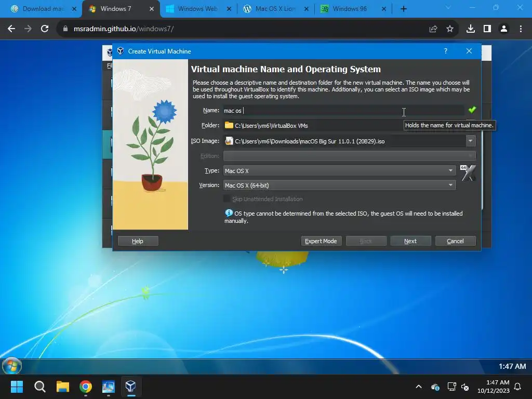Close the Download mac tab
The height and width of the screenshot is (399, 532).
pyautogui.click(x=74, y=9)
